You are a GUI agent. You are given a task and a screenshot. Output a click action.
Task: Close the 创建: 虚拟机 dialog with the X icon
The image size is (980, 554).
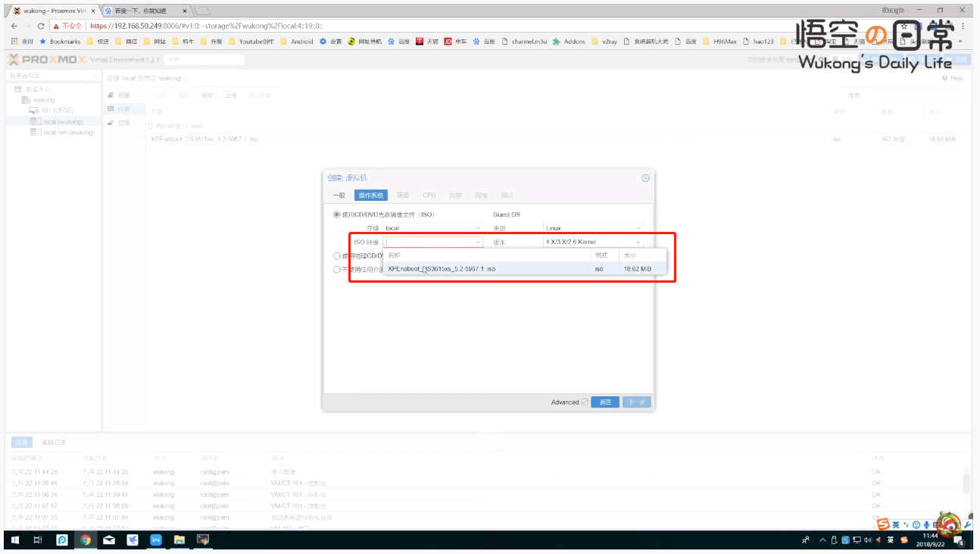tap(646, 178)
